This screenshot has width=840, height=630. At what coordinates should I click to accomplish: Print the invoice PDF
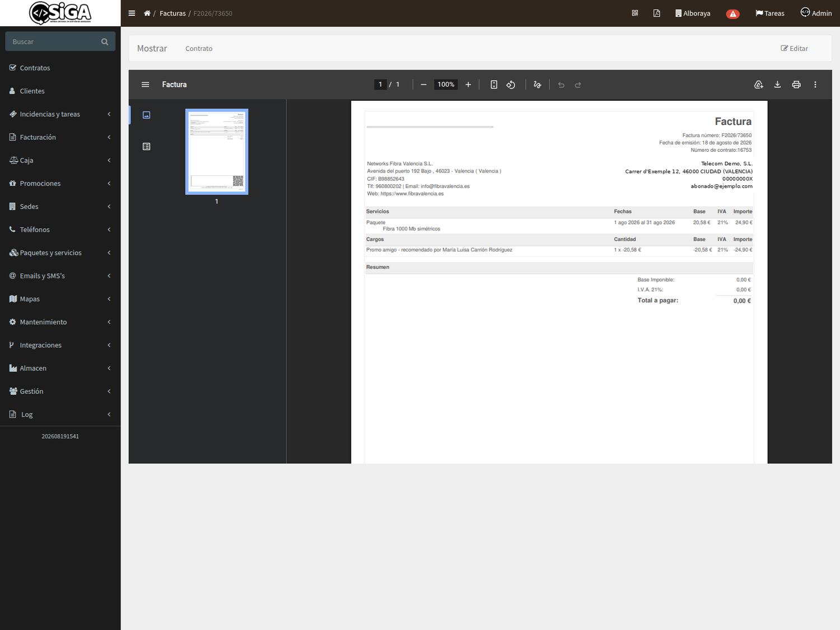coord(796,85)
